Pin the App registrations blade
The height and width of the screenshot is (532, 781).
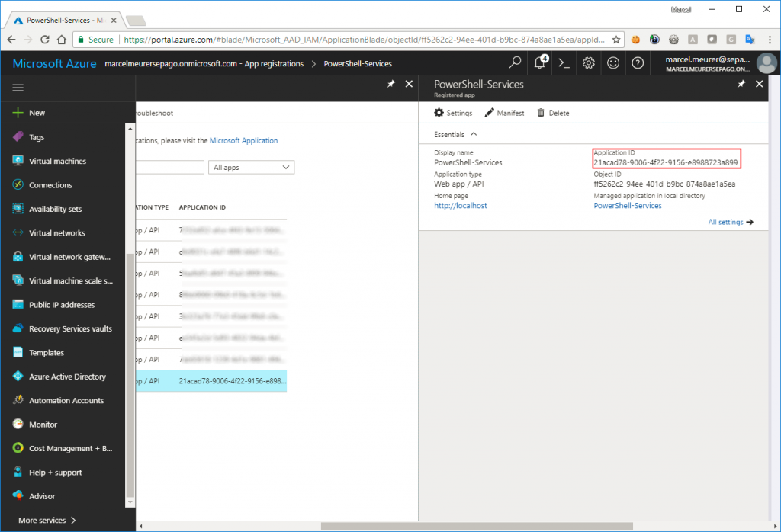[391, 84]
